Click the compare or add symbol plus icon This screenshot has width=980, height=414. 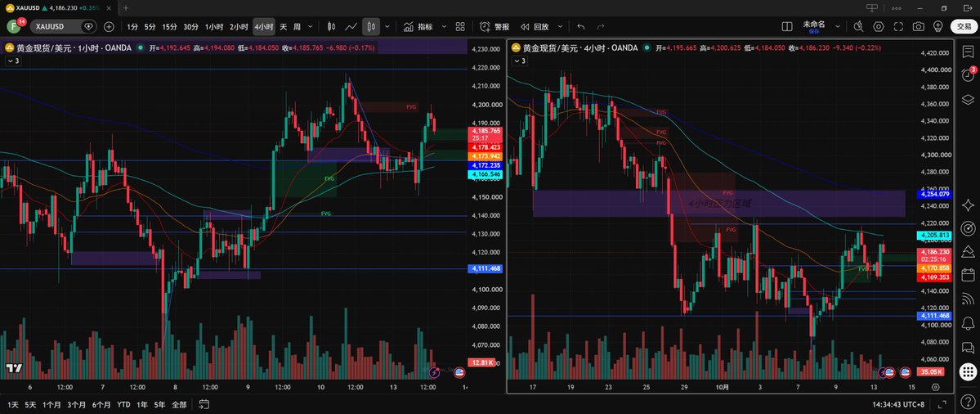(109, 27)
